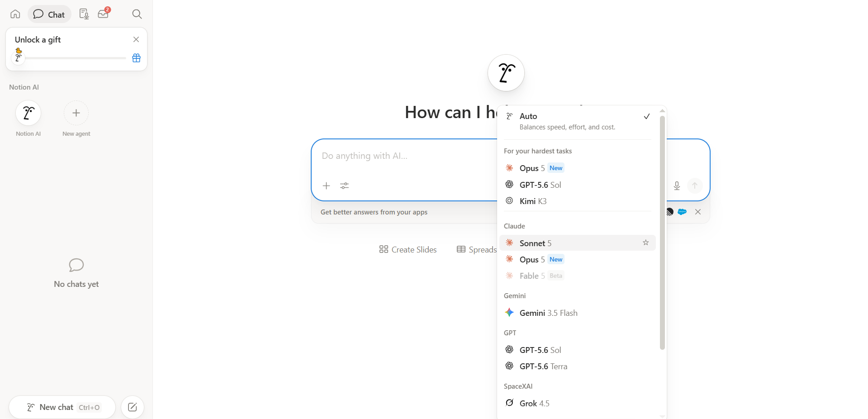Open the chat settings sliders icon
Image resolution: width=868 pixels, height=419 pixels.
345,186
